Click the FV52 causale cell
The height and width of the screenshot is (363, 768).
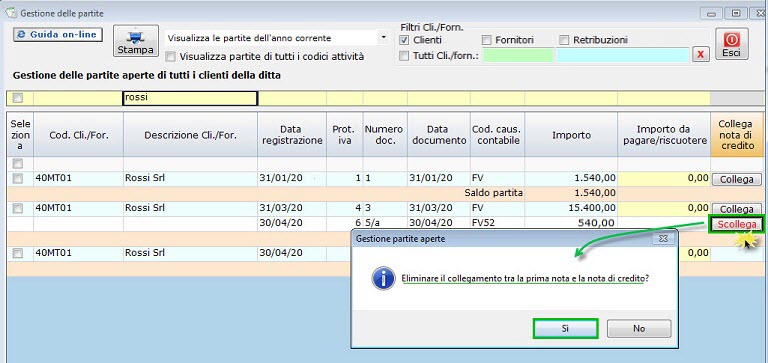[497, 223]
